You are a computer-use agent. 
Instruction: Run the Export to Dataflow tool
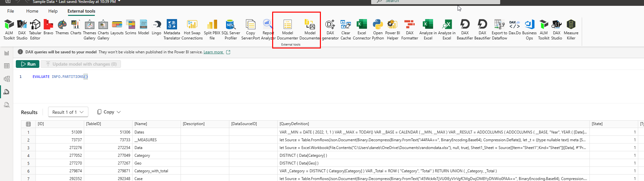coord(499,29)
